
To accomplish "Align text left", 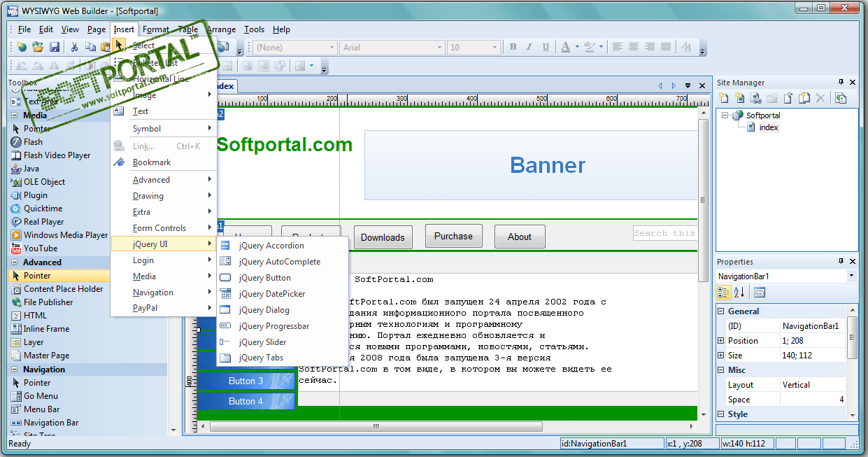I will [618, 47].
